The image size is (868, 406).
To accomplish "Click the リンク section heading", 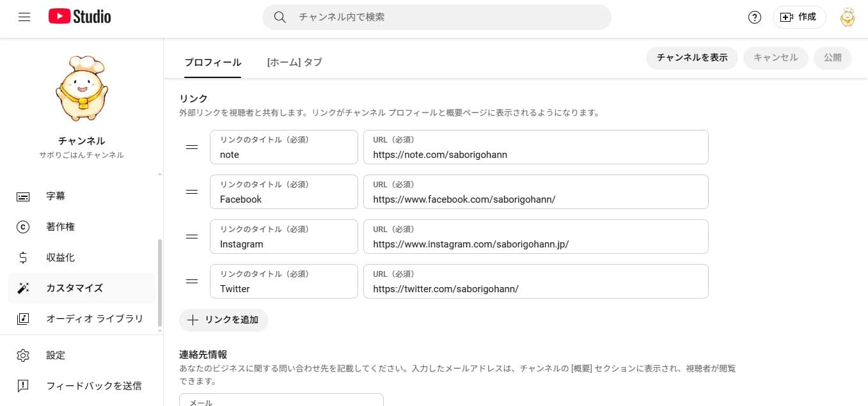I will point(194,98).
